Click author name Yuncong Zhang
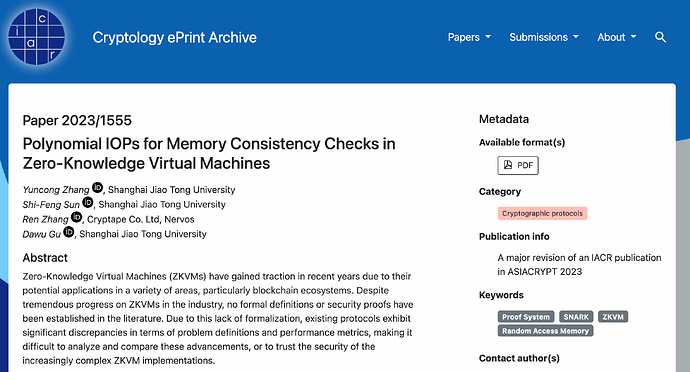 pos(56,190)
